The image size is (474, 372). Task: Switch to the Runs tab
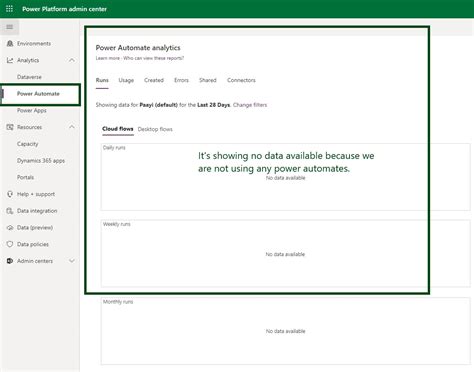pos(102,80)
